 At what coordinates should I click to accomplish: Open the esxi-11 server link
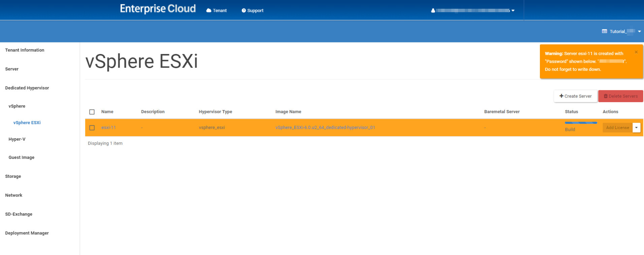pyautogui.click(x=108, y=128)
